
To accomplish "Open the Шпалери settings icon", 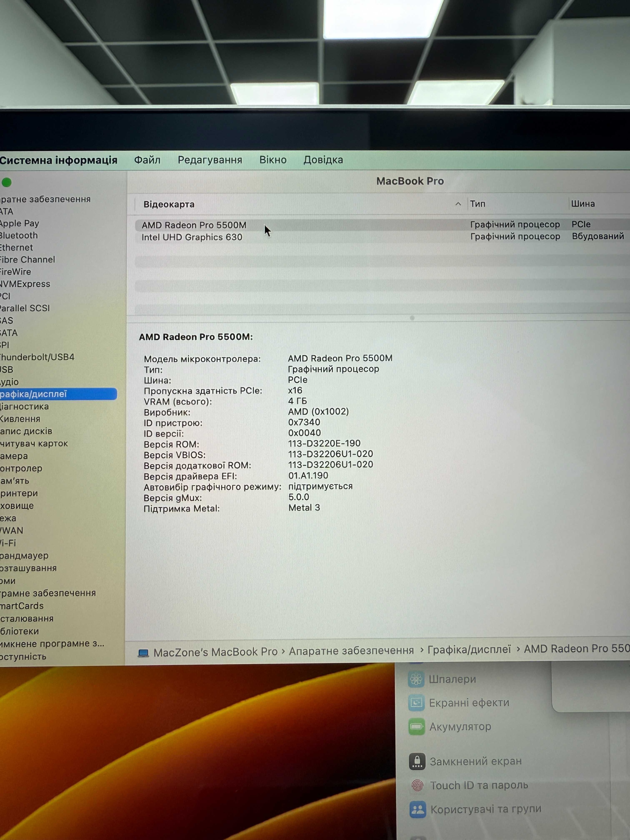I will 416,679.
